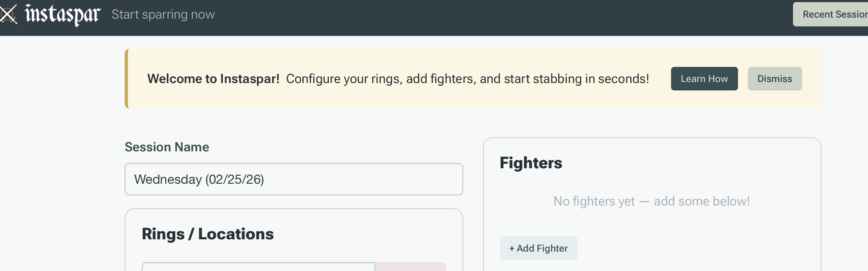
Task: Click the "Configure your rings" banner message
Action: 467,79
